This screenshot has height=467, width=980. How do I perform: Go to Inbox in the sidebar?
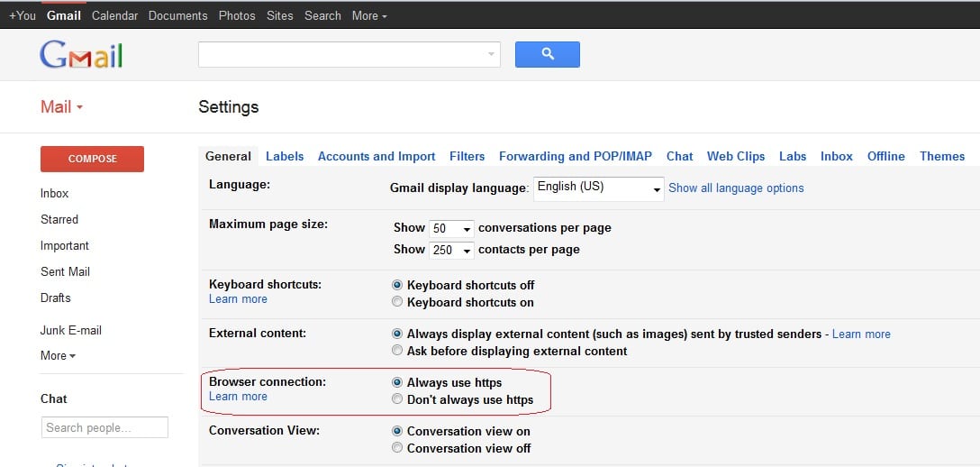click(54, 193)
